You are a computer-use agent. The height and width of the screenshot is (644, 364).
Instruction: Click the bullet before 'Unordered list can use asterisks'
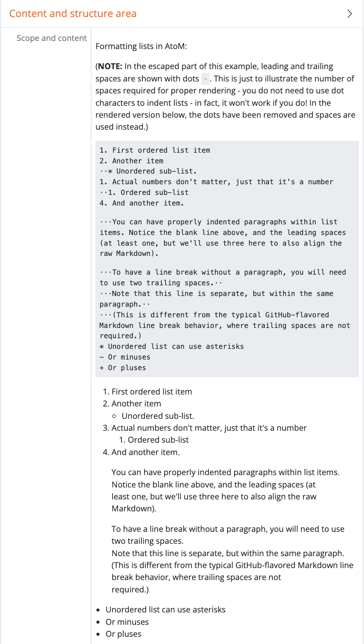point(98,610)
